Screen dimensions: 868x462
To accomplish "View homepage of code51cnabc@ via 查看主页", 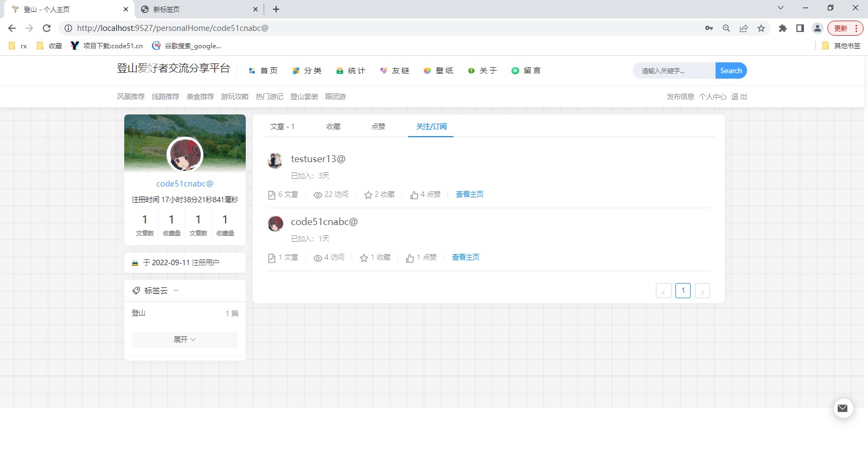I will [466, 257].
